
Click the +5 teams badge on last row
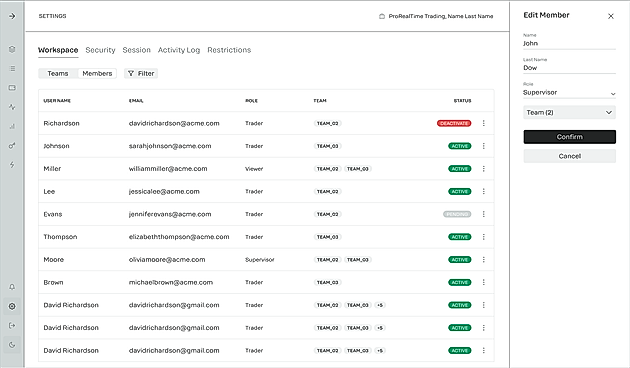click(380, 350)
